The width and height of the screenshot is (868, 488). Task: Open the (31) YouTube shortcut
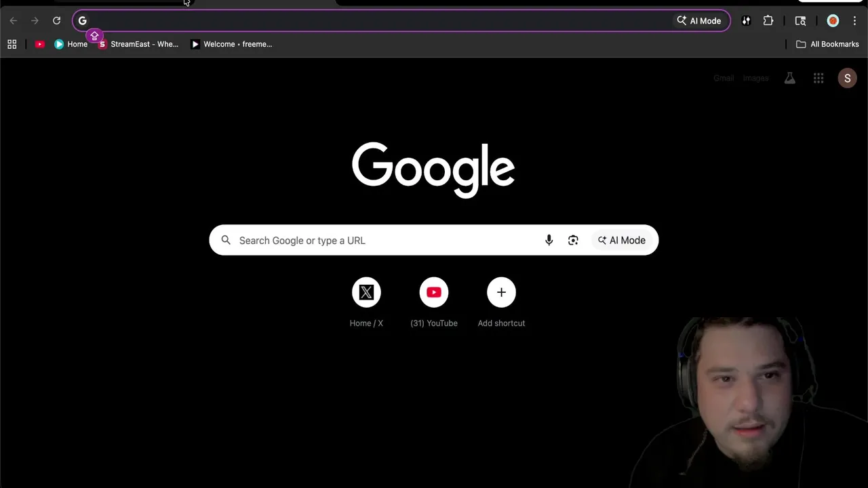point(434,302)
